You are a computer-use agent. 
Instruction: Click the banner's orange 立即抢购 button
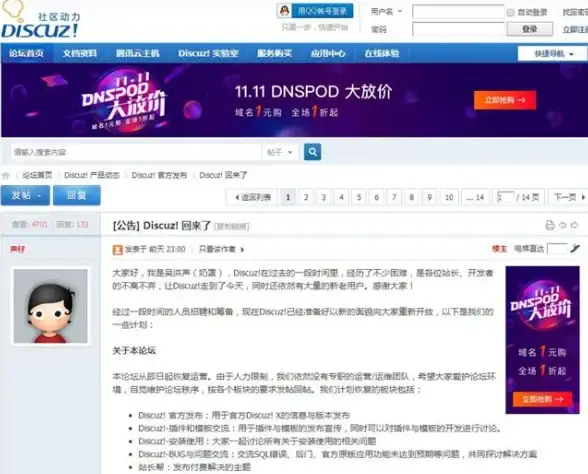(x=505, y=100)
